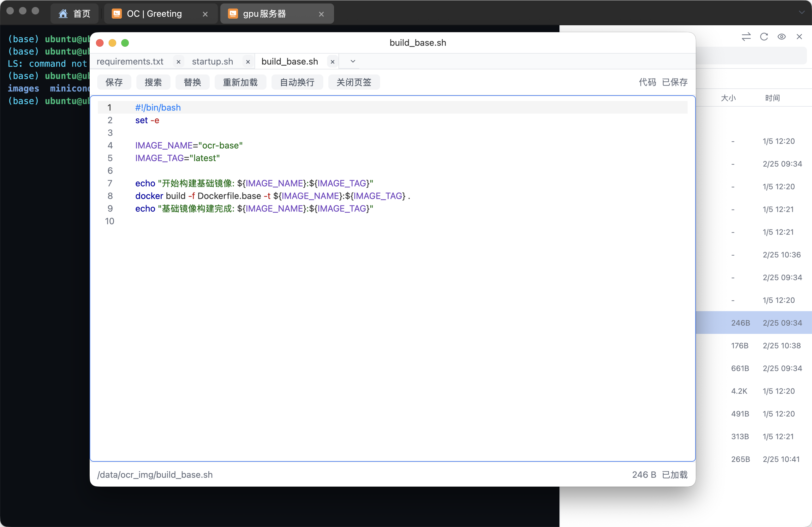Viewport: 812px width, 527px height.
Task: Click empty line 10 in the editor
Action: pos(392,221)
